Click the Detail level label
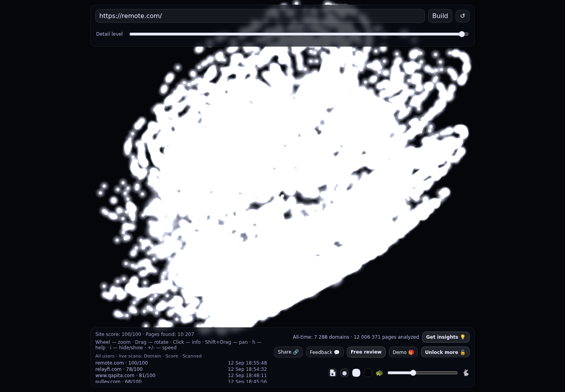565x392 pixels. [x=109, y=34]
